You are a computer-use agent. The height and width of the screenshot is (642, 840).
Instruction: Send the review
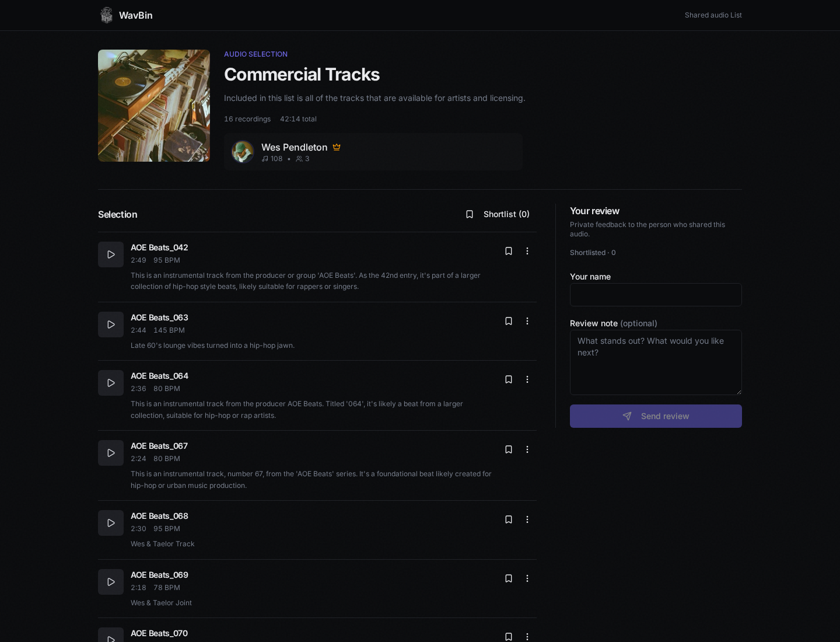(x=656, y=416)
